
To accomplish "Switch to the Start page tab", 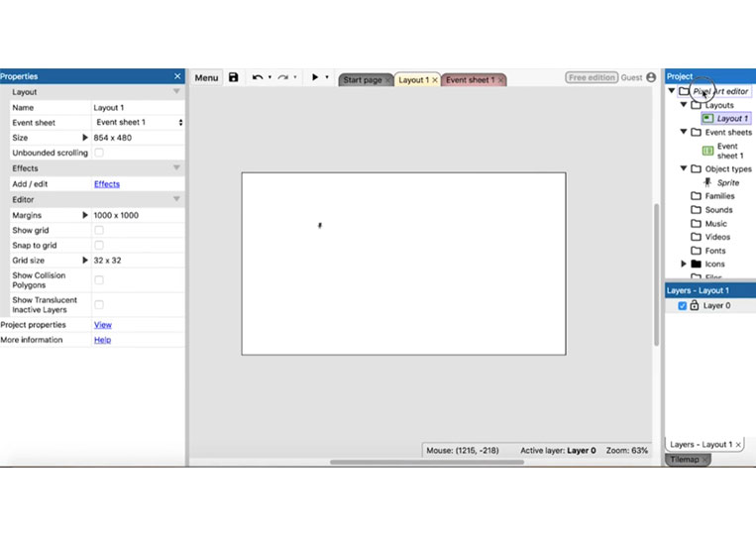I will pos(363,80).
